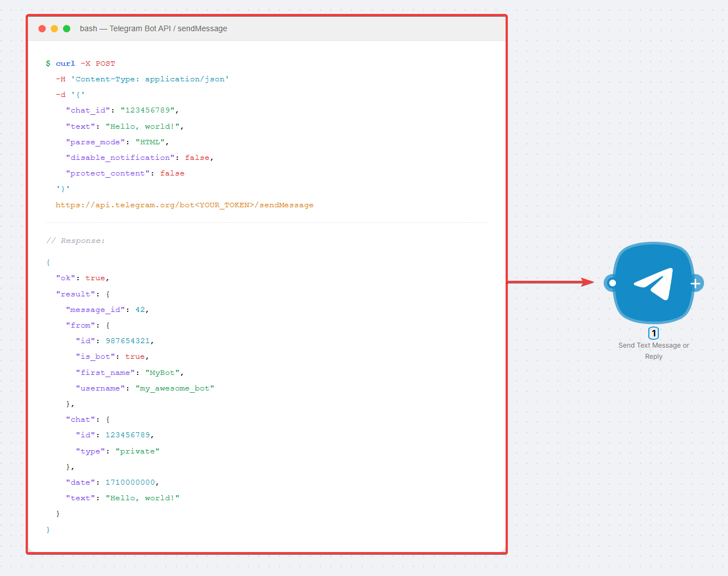
Task: Click the red close dot in the terminal title bar
Action: click(42, 28)
